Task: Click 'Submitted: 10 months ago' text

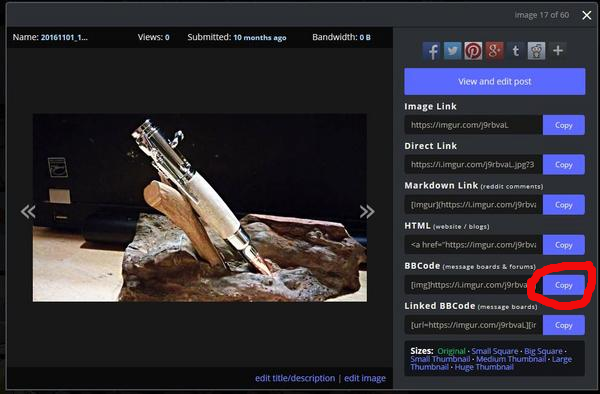Action: click(237, 37)
